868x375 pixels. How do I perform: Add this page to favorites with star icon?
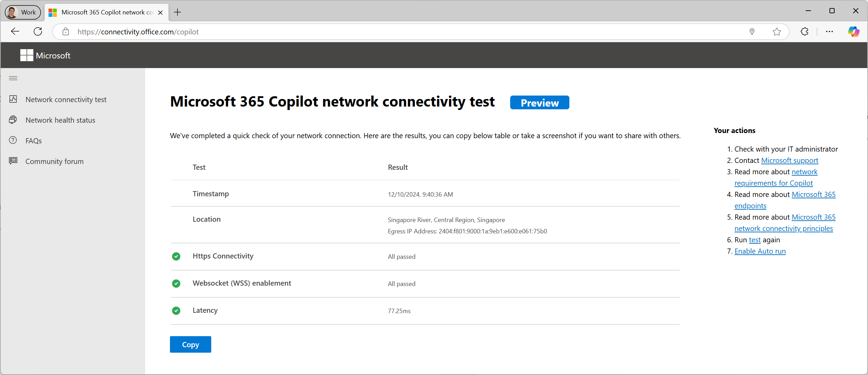(x=776, y=32)
